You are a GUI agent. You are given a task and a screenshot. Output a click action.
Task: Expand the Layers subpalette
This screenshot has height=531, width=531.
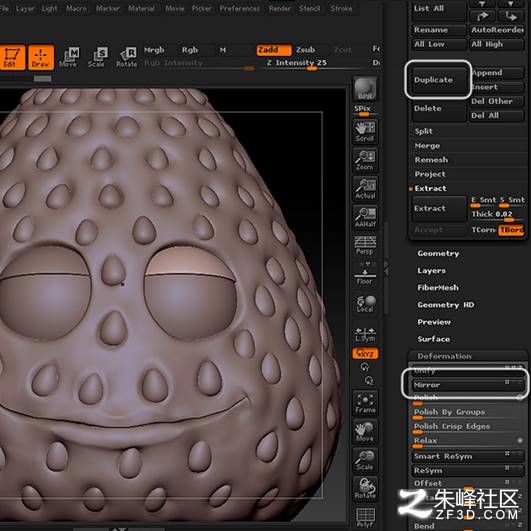click(x=431, y=271)
